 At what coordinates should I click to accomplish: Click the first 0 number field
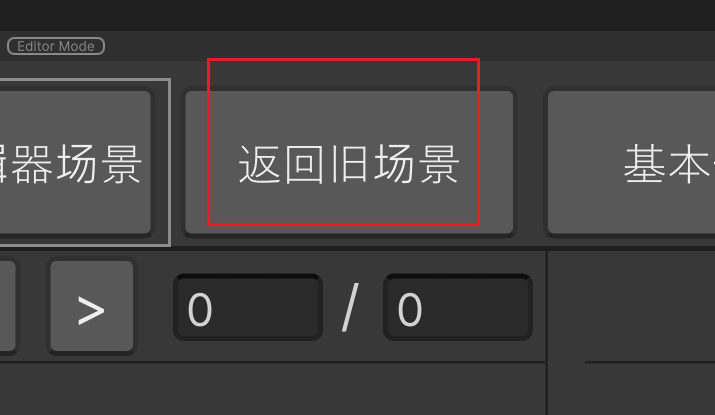pos(248,307)
